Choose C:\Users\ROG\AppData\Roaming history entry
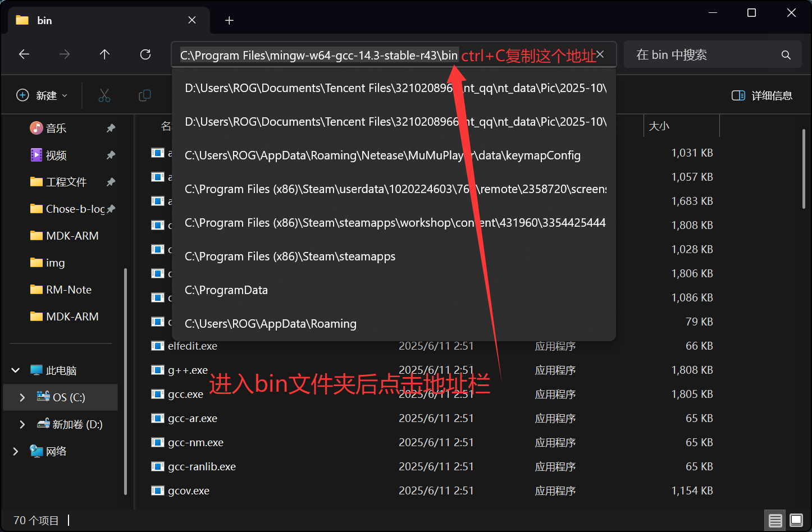Image resolution: width=812 pixels, height=532 pixels. (x=271, y=324)
